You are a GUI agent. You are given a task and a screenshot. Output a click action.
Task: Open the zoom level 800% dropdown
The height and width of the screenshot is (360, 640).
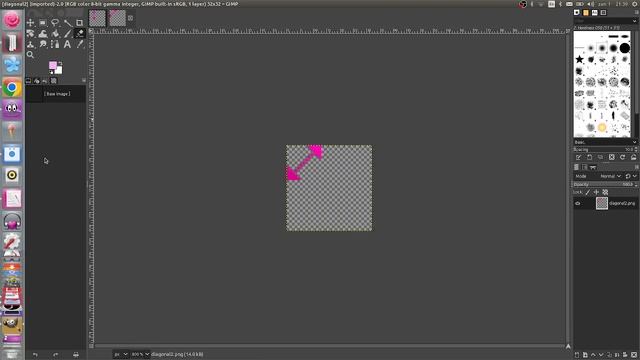pos(140,354)
